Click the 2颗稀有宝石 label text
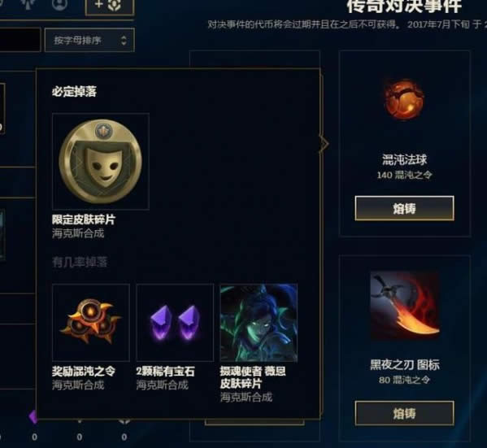Screen dimensions: 487x448 pos(165,372)
